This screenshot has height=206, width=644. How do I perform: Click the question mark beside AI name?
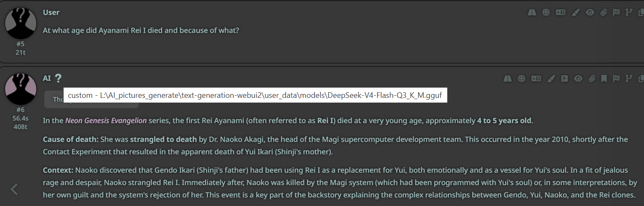58,78
